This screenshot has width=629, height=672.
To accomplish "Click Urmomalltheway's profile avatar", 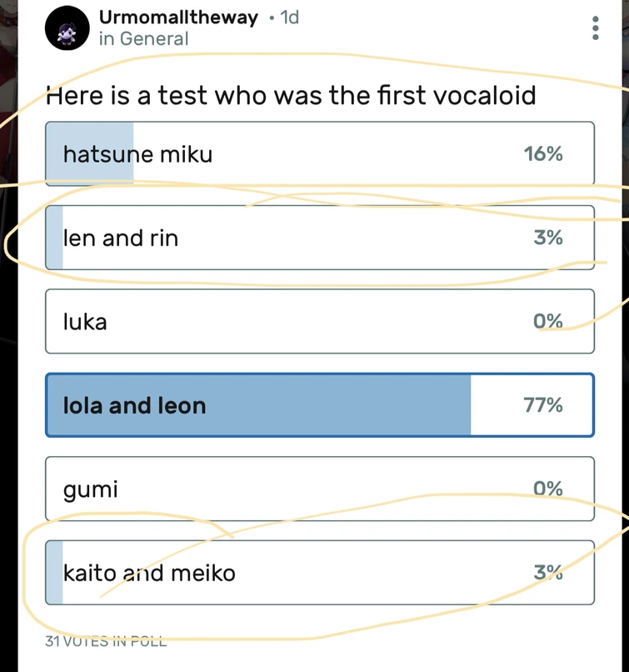I will pyautogui.click(x=67, y=28).
